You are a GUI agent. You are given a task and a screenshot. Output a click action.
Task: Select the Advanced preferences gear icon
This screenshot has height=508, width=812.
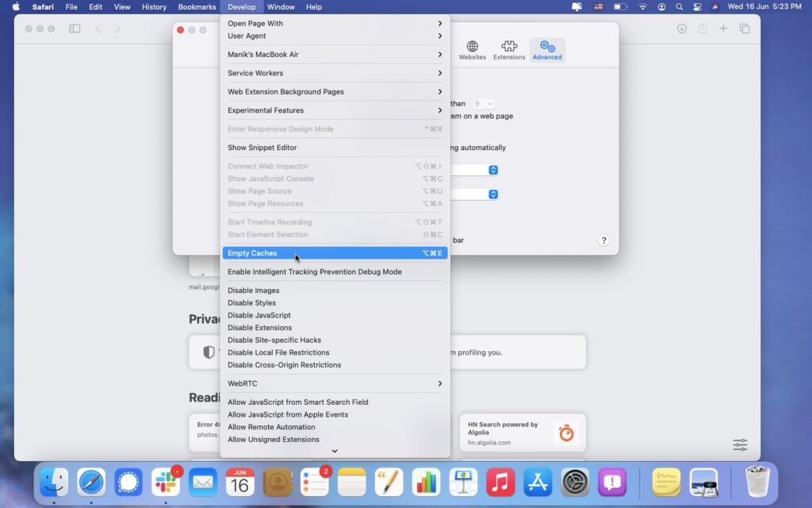(x=546, y=50)
